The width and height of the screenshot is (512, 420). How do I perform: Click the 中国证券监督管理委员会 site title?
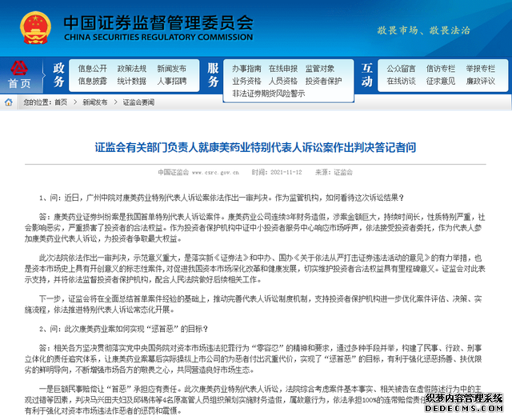(x=158, y=22)
